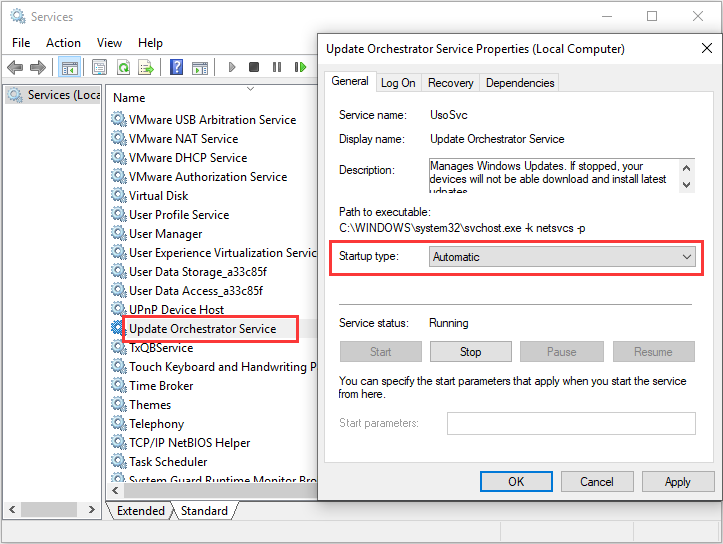Select User Profile Service row
The height and width of the screenshot is (544, 723).
click(x=179, y=215)
